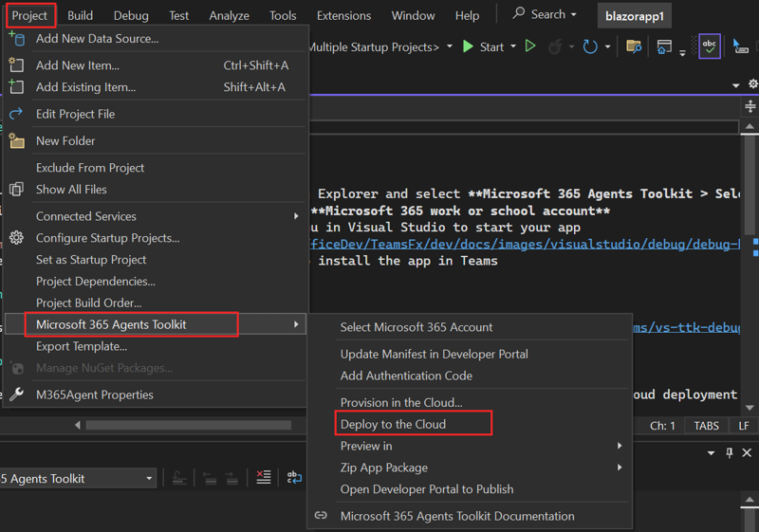Click the Search button in title bar
The height and width of the screenshot is (532, 759).
pos(545,14)
